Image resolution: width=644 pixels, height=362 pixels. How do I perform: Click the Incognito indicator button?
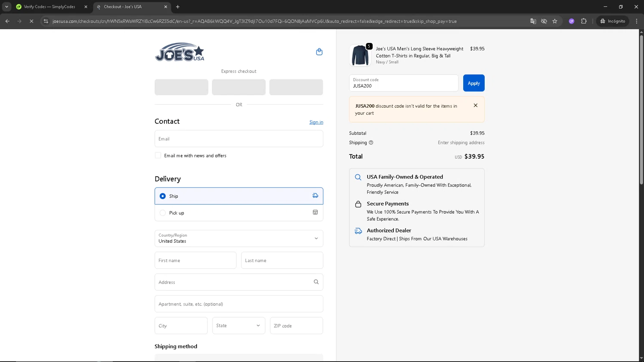coord(613,21)
